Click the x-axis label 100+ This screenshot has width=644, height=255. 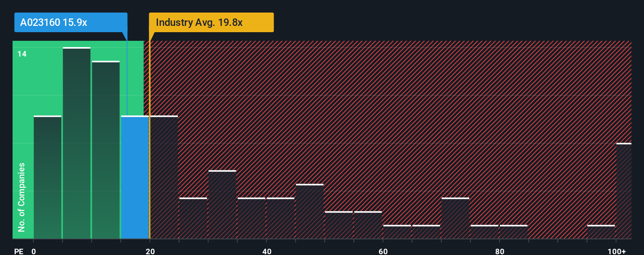click(617, 251)
